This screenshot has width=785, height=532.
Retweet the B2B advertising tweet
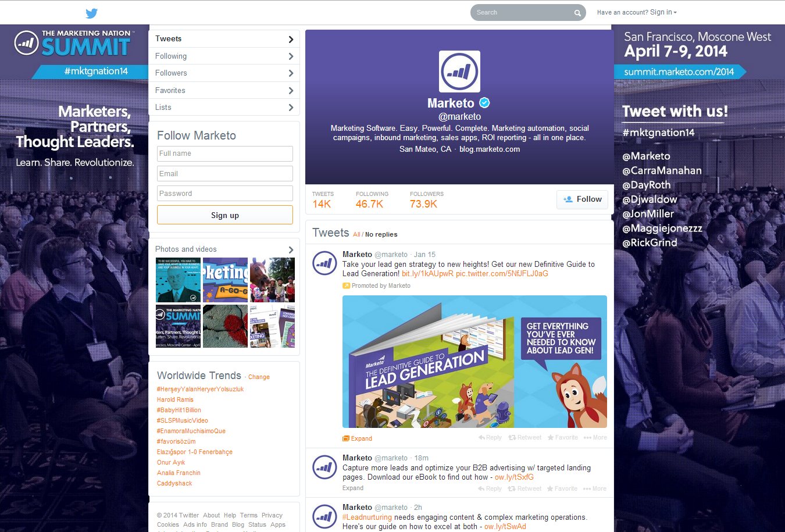pyautogui.click(x=524, y=489)
